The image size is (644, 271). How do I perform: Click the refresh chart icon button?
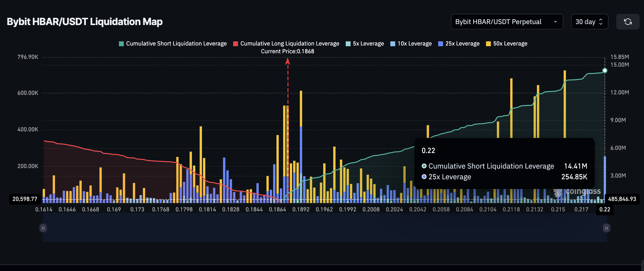pos(627,22)
